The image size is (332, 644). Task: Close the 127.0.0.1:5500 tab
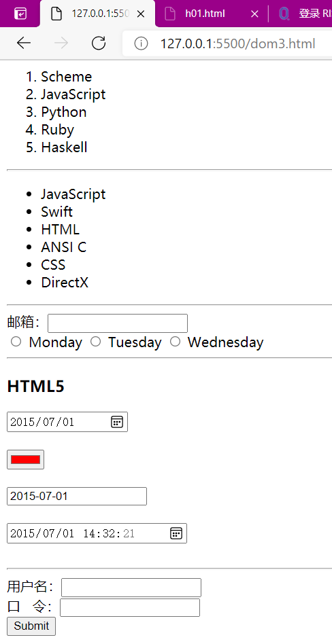point(140,14)
